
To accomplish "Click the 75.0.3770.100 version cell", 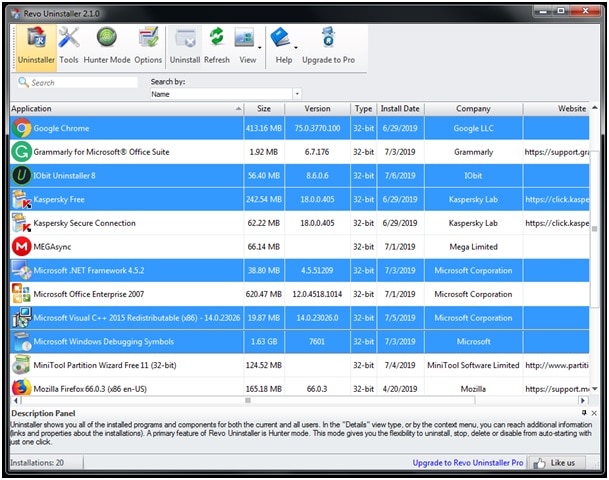I will tap(317, 129).
